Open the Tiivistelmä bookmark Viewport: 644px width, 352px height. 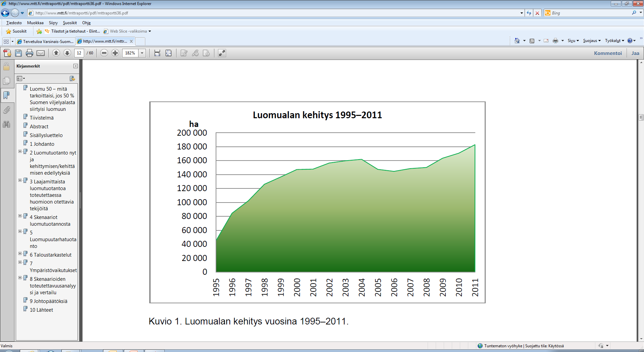pos(42,118)
